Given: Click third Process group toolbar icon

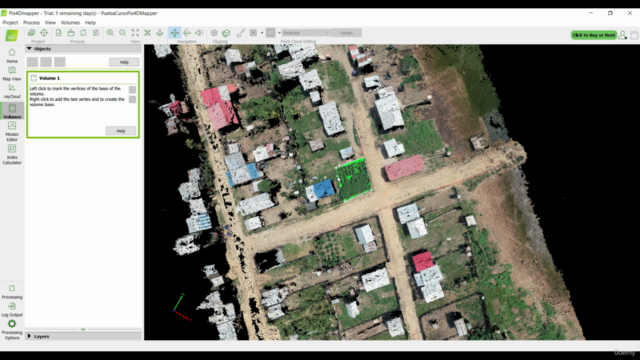Looking at the screenshot, I should coord(83,33).
